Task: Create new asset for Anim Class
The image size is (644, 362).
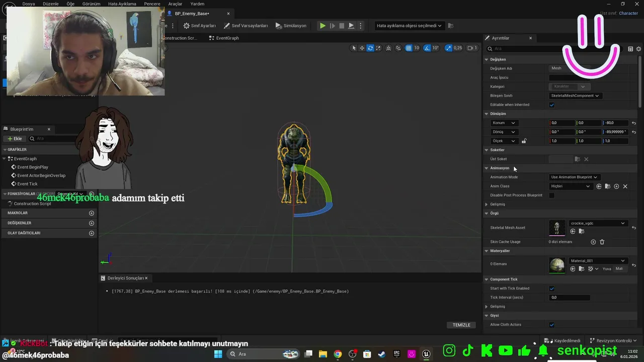Action: [x=616, y=186]
